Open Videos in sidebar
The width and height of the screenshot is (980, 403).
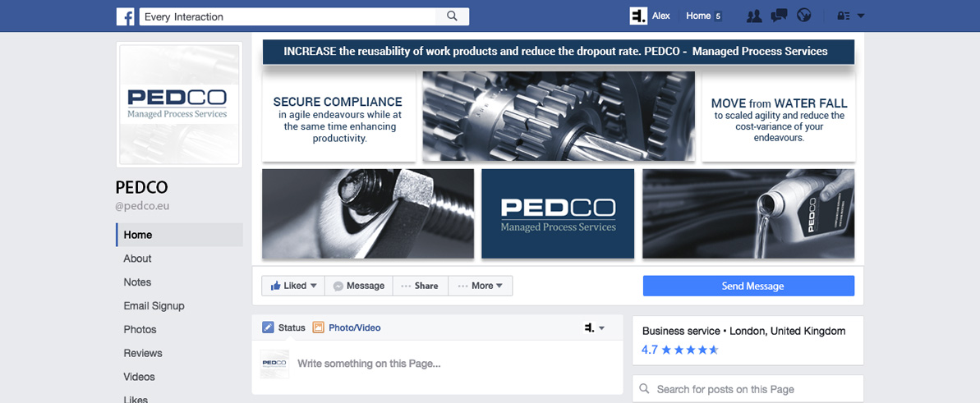(140, 378)
